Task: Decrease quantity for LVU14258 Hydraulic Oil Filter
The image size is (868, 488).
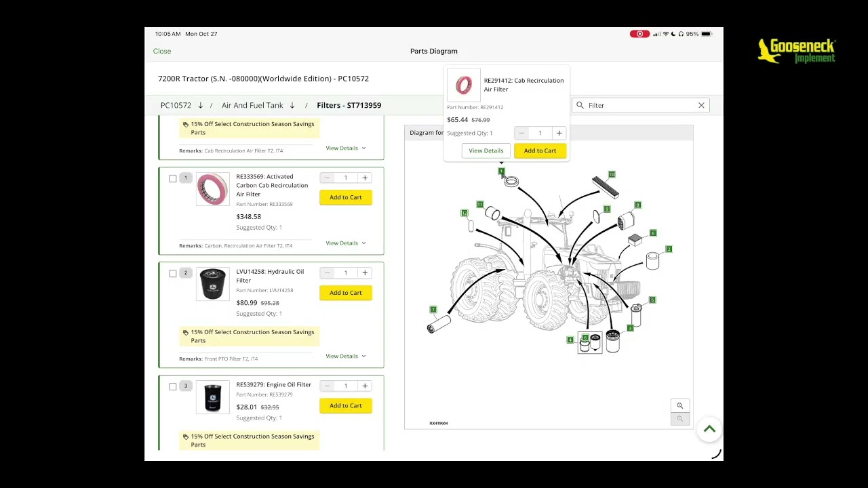Action: click(x=327, y=273)
